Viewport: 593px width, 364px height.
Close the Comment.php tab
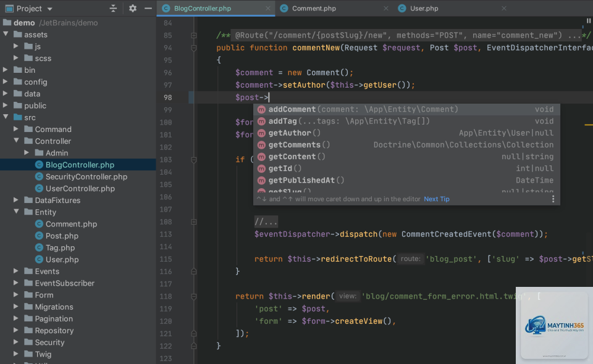(x=385, y=8)
